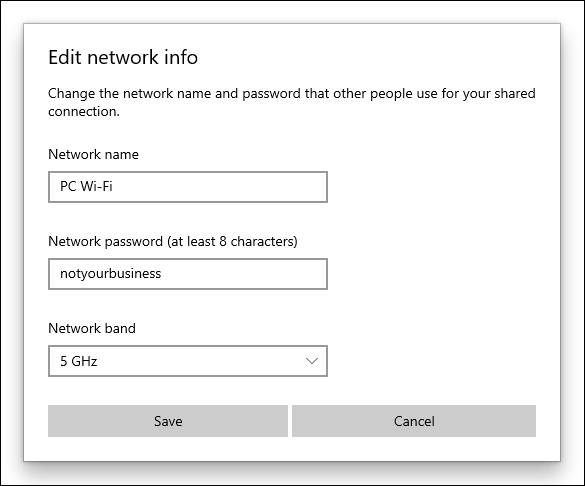Click the Cancel button
The width and height of the screenshot is (585, 486).
(414, 421)
